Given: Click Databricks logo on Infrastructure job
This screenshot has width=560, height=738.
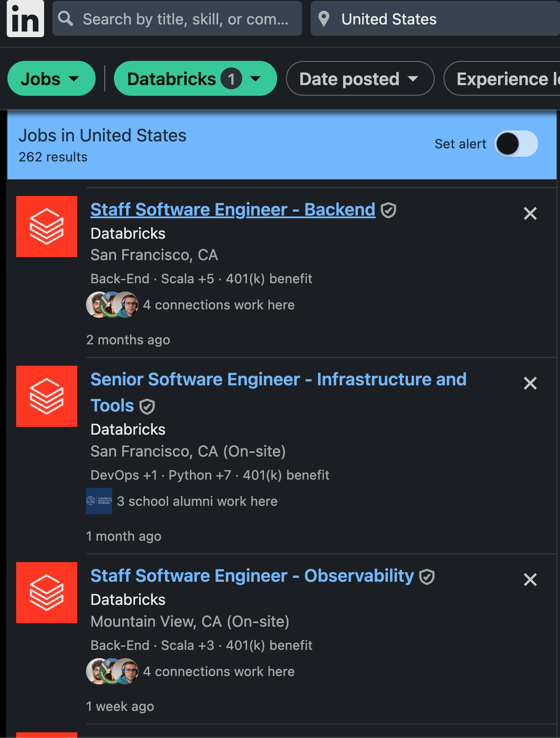Looking at the screenshot, I should tap(47, 396).
